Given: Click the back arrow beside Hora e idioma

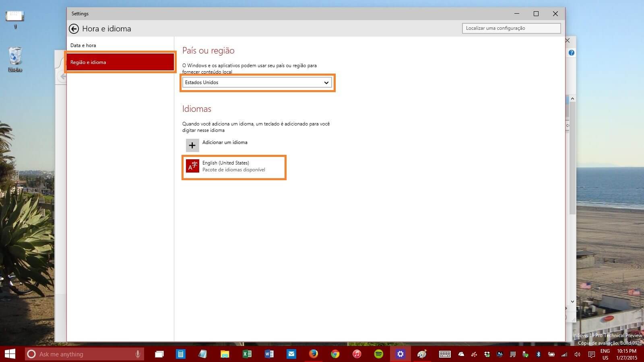Looking at the screenshot, I should [74, 29].
